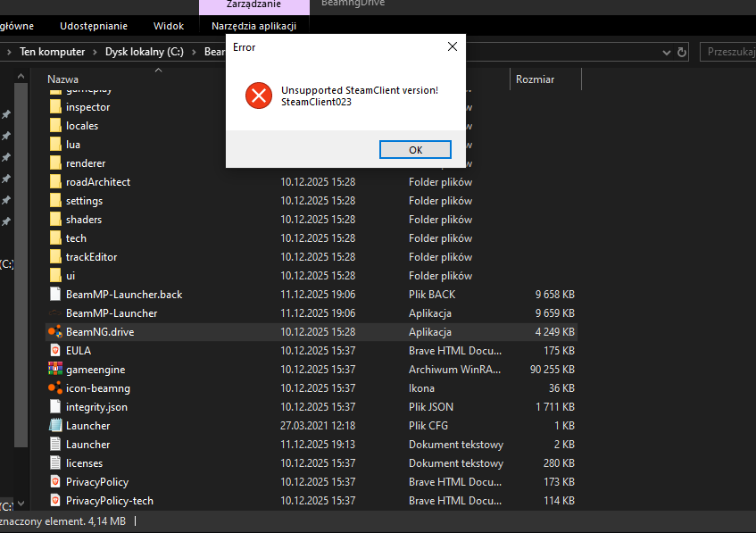This screenshot has height=533, width=756.
Task: Select the renderer folder icon
Action: 55,163
